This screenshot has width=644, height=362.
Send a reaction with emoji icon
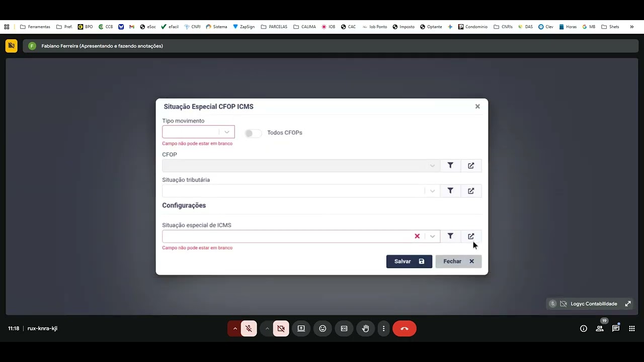323,328
